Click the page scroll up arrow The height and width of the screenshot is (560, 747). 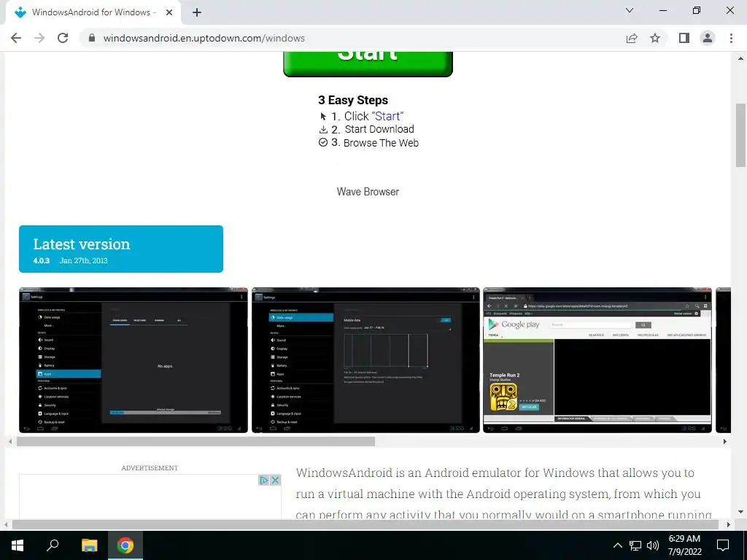pos(740,58)
